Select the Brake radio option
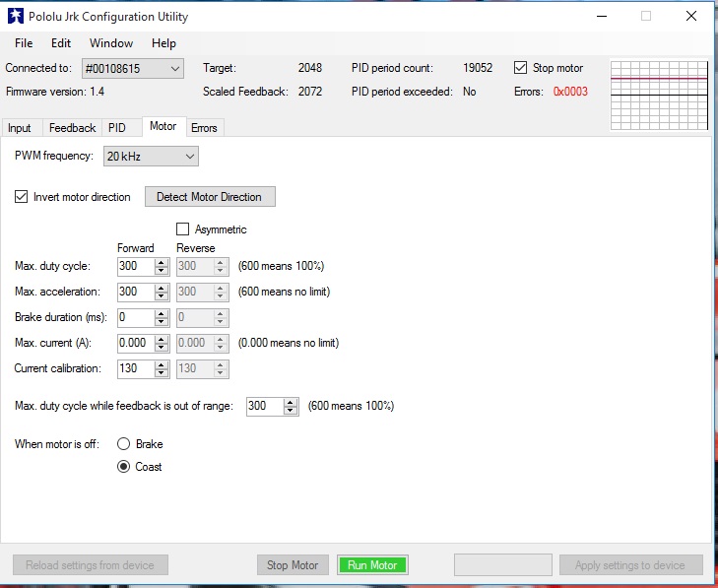This screenshot has height=588, width=718. [124, 444]
